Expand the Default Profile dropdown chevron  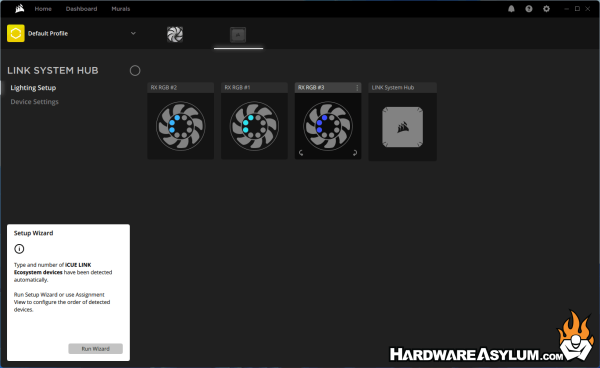[x=133, y=33]
